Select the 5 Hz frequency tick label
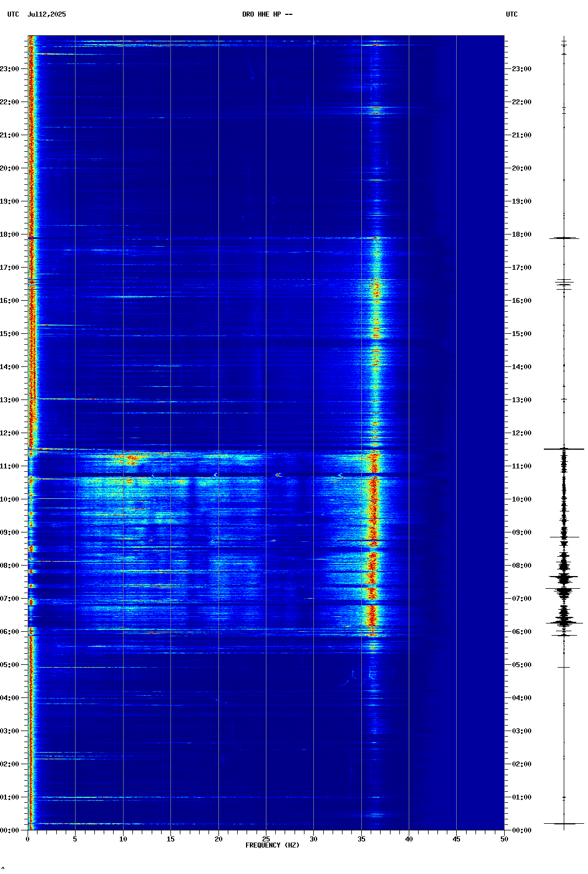The image size is (588, 874). [x=75, y=839]
